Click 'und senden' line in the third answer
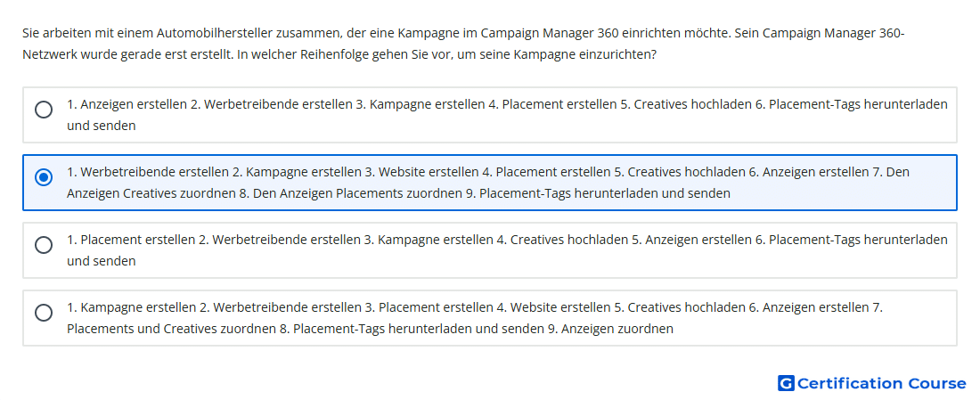 [102, 261]
